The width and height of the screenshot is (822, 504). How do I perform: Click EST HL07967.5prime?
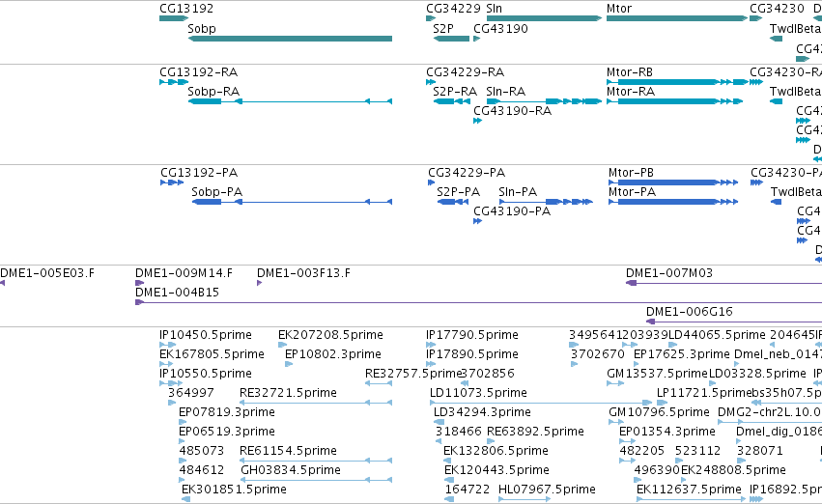pyautogui.click(x=548, y=490)
